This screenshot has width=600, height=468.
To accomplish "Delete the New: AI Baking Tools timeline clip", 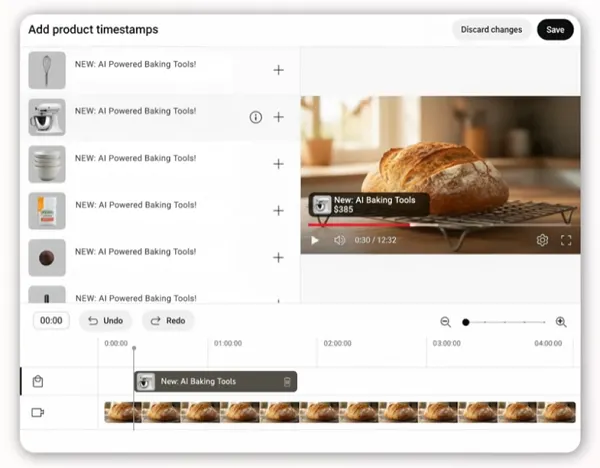I will 287,382.
